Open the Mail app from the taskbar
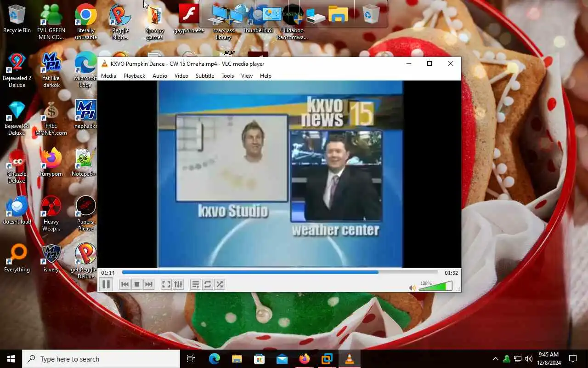Viewport: 588px width, 368px height. [x=282, y=359]
